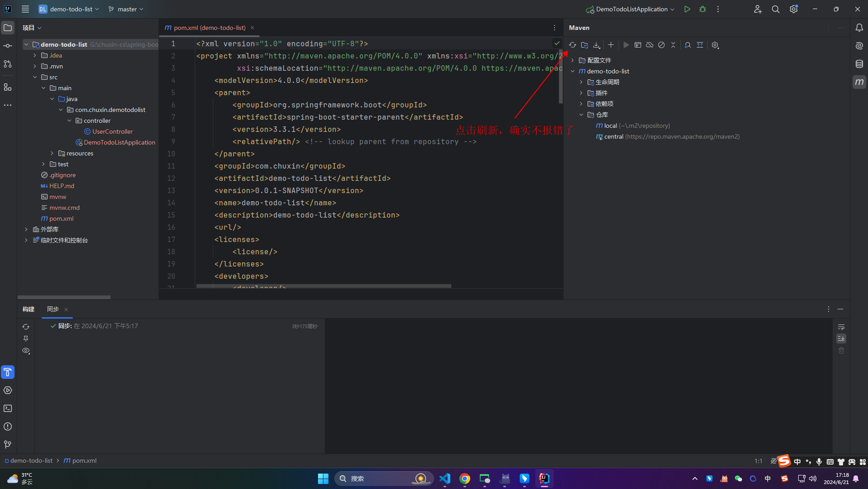This screenshot has width=868, height=489.
Task: Expand 依赖项 node in Maven panel
Action: tap(581, 104)
